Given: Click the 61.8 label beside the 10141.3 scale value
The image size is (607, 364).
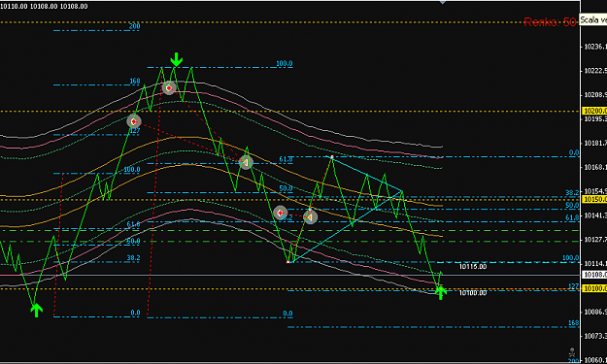Looking at the screenshot, I should (x=572, y=217).
